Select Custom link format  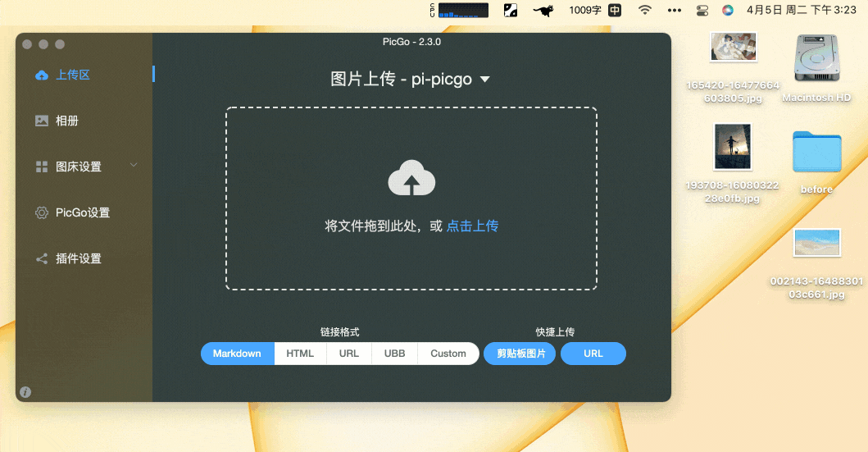[x=448, y=354]
